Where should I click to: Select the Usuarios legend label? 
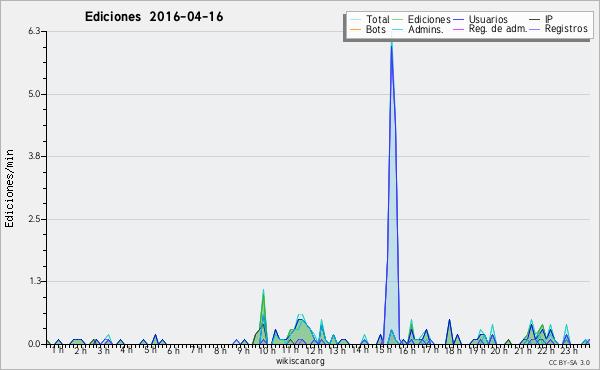point(488,20)
